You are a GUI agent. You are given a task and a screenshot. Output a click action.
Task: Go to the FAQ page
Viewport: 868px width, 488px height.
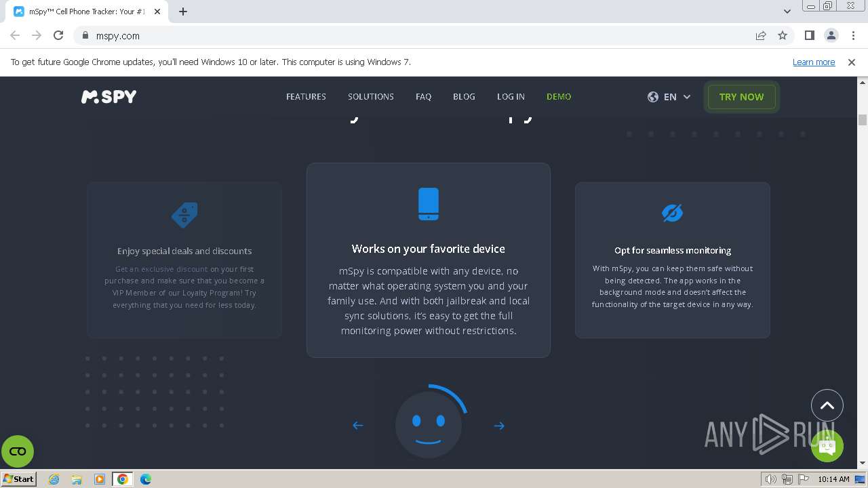[x=423, y=97]
